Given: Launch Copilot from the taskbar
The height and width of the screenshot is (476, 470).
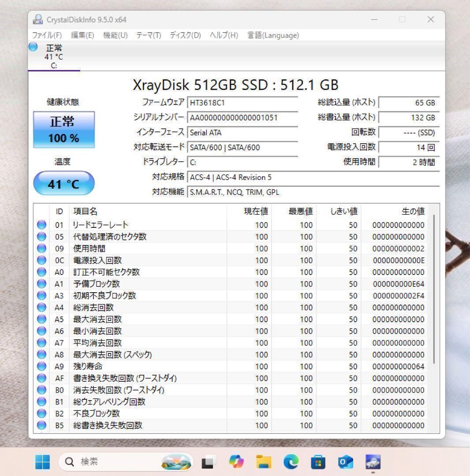Looking at the screenshot, I should tap(237, 461).
